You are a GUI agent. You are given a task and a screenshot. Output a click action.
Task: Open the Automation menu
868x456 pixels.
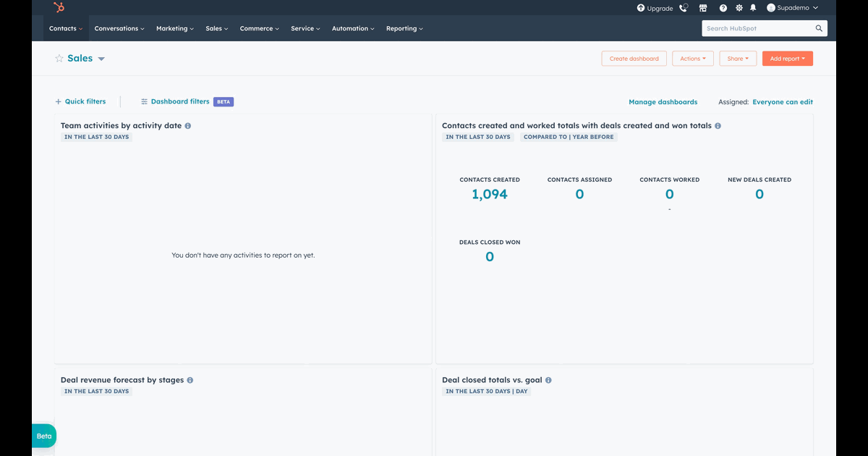353,28
